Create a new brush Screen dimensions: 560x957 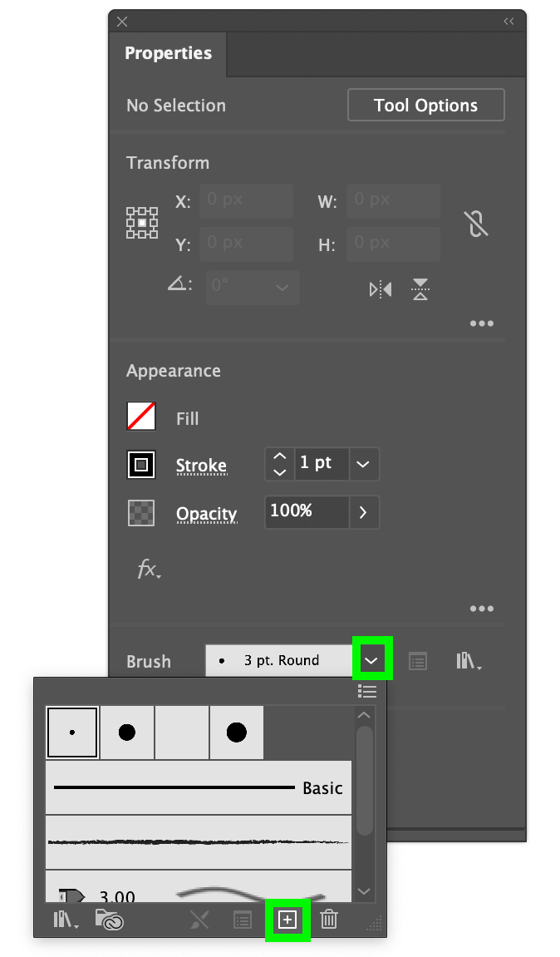pyautogui.click(x=288, y=920)
